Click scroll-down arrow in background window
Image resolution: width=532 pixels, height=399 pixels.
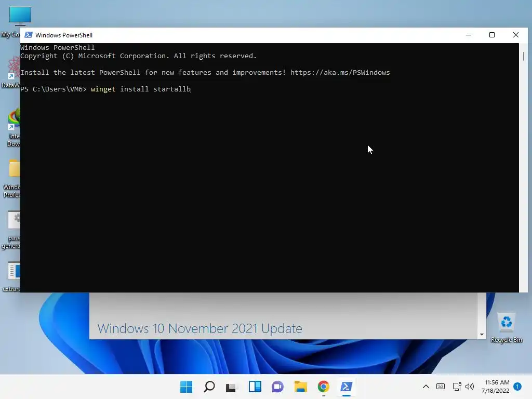click(482, 335)
